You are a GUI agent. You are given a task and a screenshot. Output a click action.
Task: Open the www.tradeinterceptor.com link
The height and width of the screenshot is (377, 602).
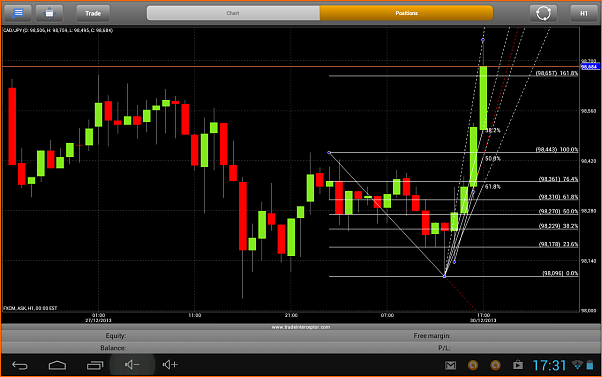click(x=301, y=327)
